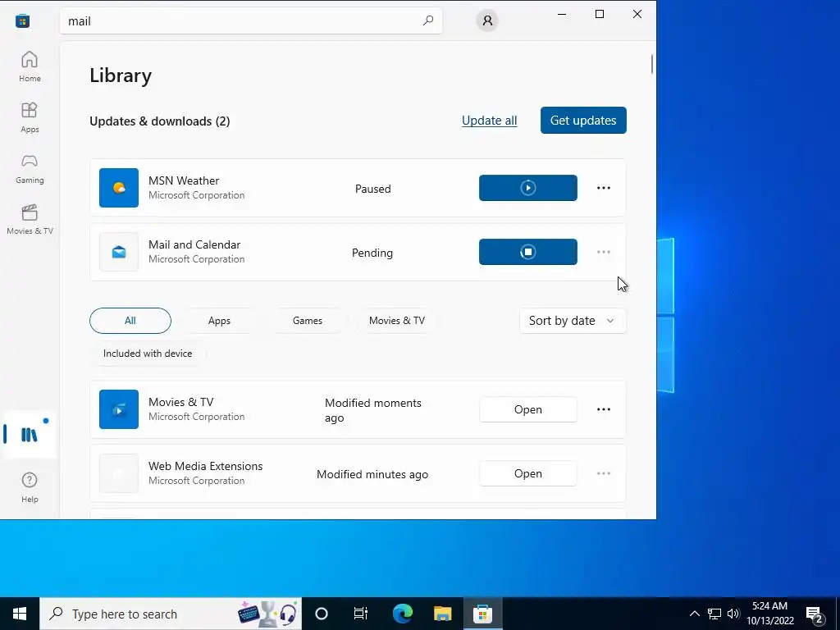Open the Home section in the sidebar
This screenshot has height=630, width=840.
pos(30,66)
